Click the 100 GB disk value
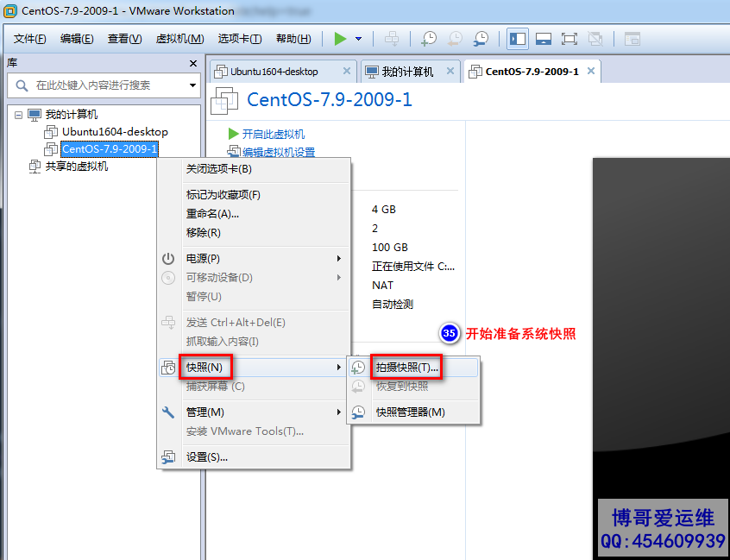Screen dimensions: 730x560 [390, 247]
